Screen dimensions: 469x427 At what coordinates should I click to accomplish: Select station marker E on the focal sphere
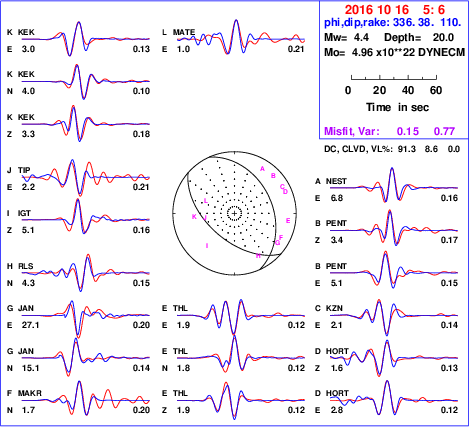click(288, 221)
